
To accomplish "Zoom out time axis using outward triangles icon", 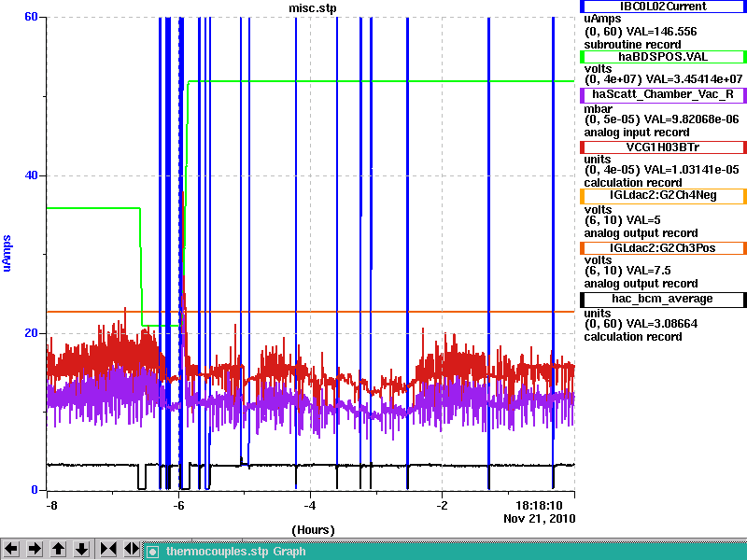I will click(132, 549).
